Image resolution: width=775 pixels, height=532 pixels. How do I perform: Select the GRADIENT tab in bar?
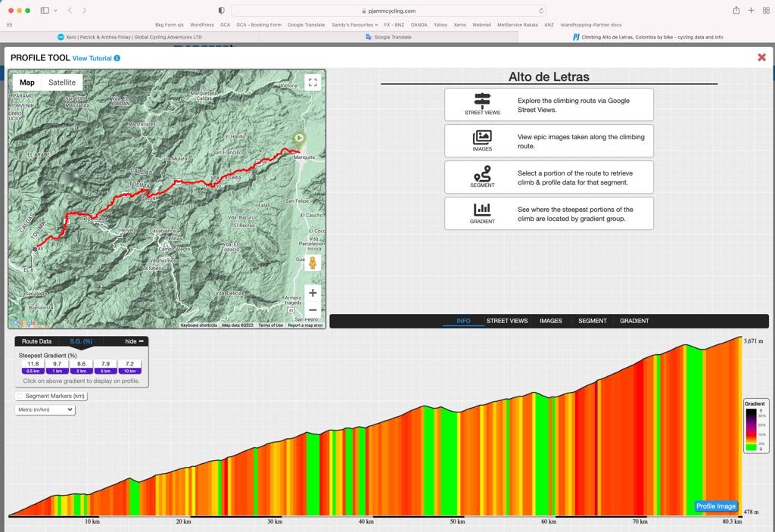pyautogui.click(x=634, y=321)
